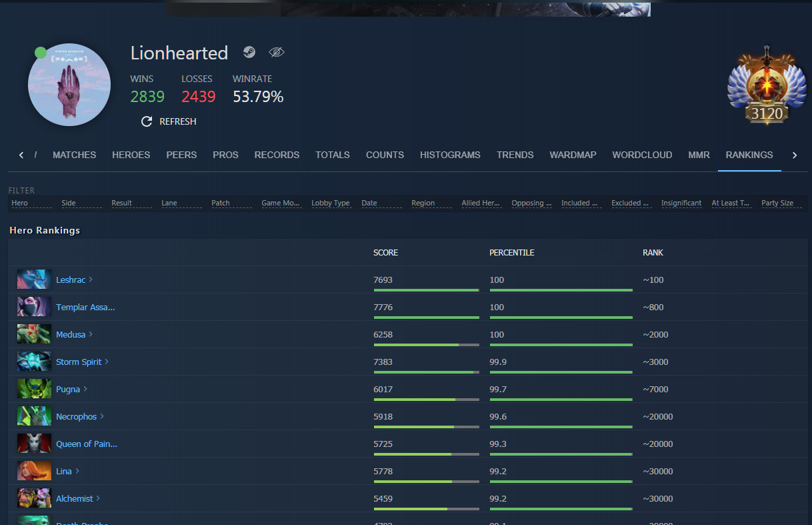The width and height of the screenshot is (812, 525).
Task: Switch to the HEROES tab
Action: 131,155
